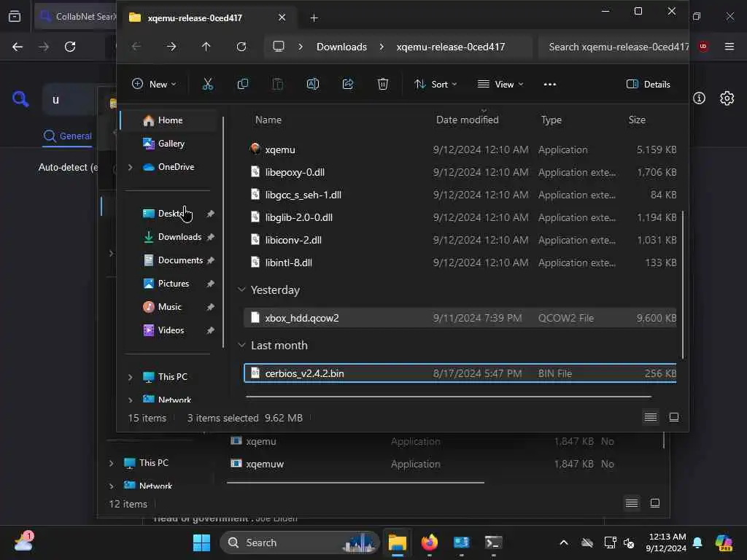This screenshot has width=747, height=560.
Task: Open a new File Explorer tab
Action: pyautogui.click(x=314, y=17)
